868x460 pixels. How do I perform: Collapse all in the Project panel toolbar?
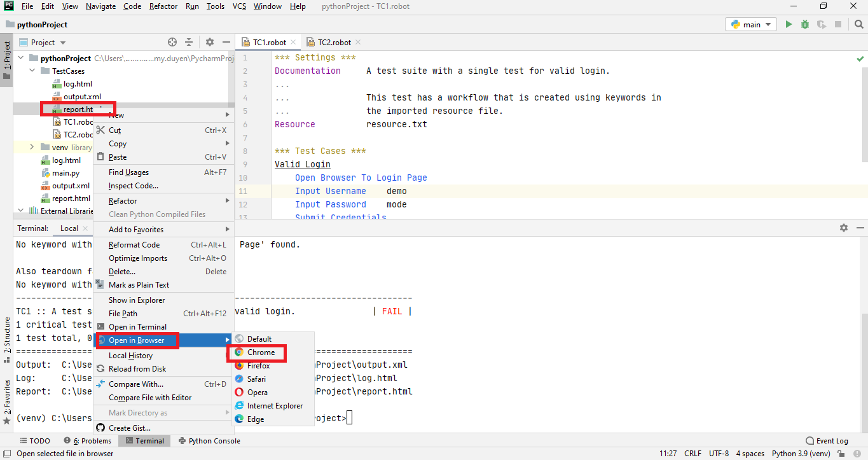[x=189, y=43]
